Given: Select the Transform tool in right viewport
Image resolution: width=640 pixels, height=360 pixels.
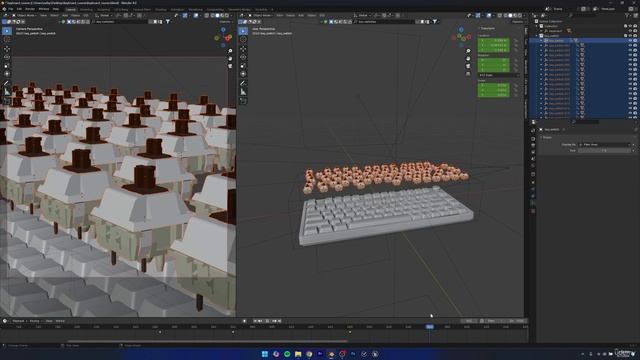Looking at the screenshot, I should tap(243, 74).
